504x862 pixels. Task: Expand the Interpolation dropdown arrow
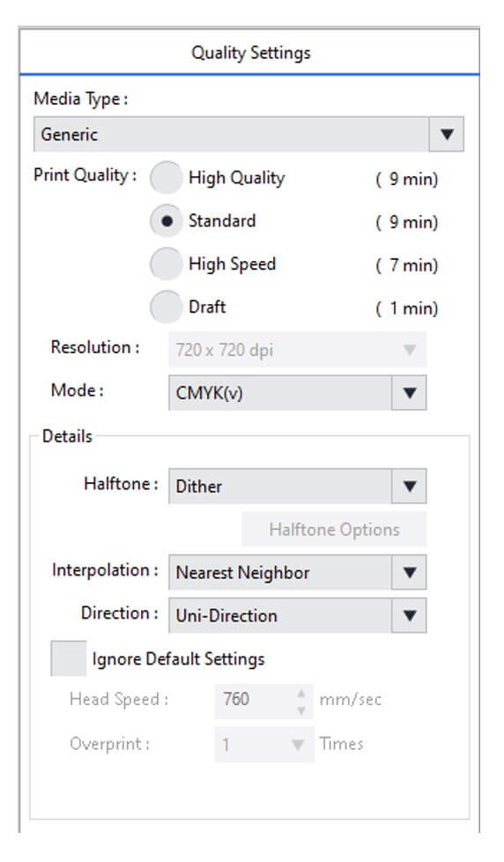409,572
